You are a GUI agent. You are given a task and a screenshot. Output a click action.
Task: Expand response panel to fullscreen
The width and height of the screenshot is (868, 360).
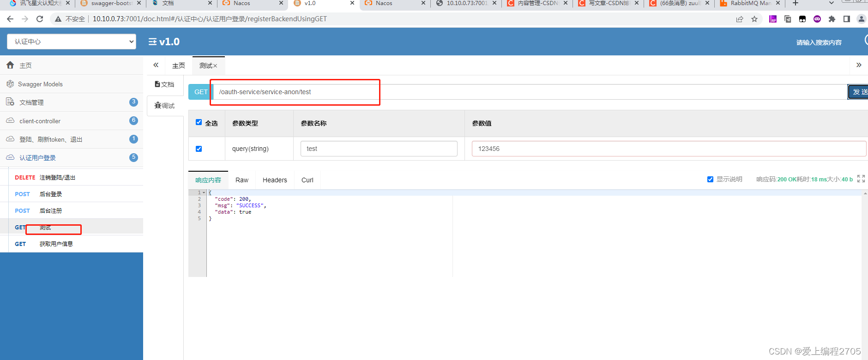click(x=861, y=179)
